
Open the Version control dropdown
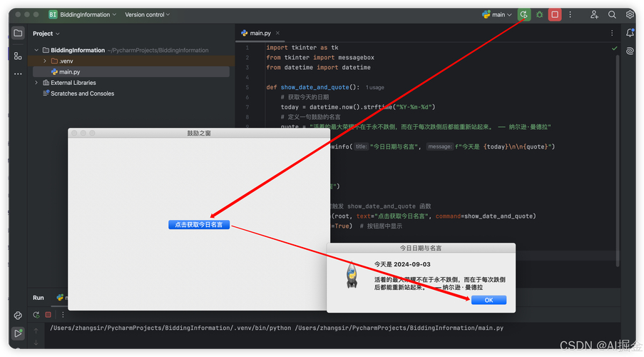point(147,14)
